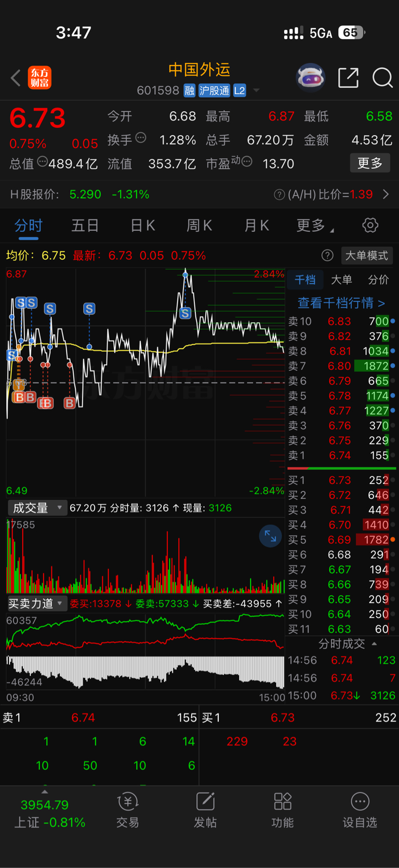Expand the index bar up arrow
The width and height of the screenshot is (399, 868).
point(45,792)
